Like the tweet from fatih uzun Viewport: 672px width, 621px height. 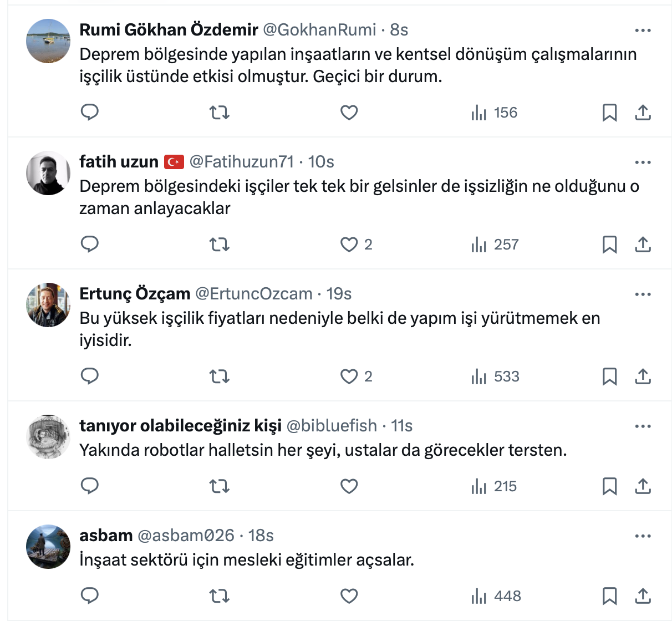tap(349, 245)
